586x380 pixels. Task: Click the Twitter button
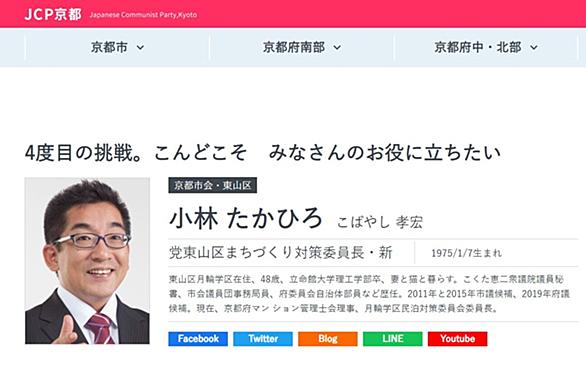click(263, 339)
